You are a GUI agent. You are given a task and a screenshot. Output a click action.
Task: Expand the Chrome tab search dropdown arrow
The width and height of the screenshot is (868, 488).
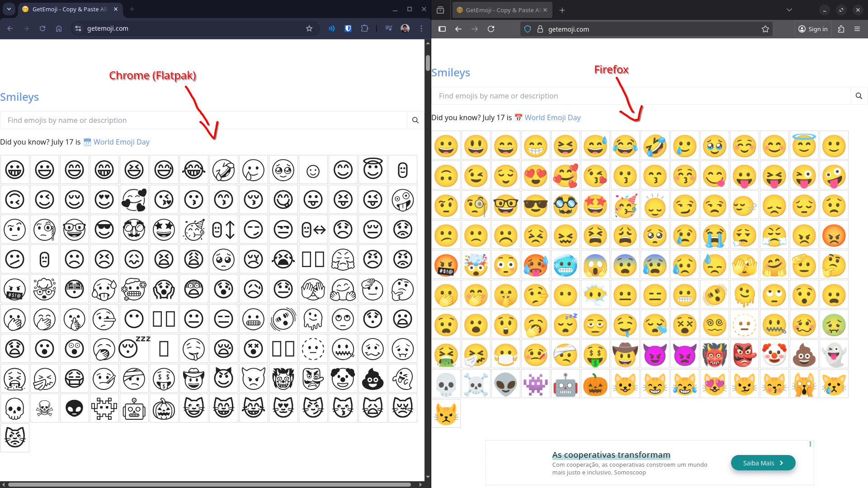pos(9,9)
